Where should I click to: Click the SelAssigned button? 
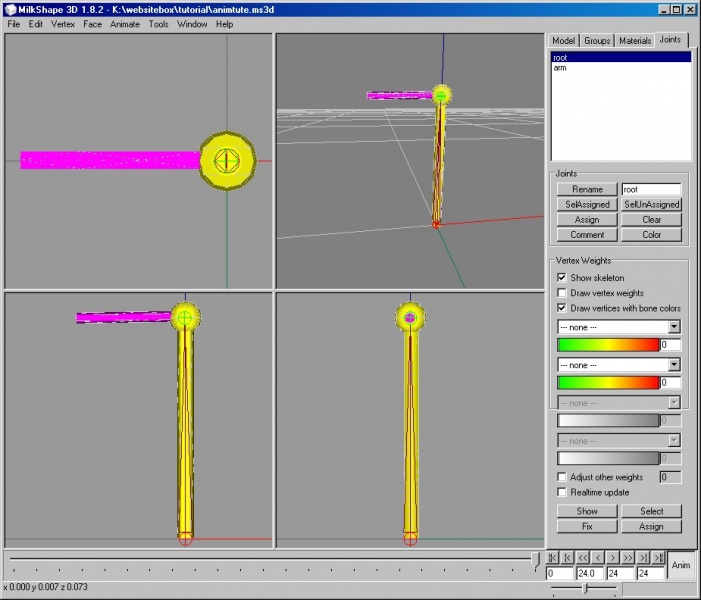pos(587,204)
